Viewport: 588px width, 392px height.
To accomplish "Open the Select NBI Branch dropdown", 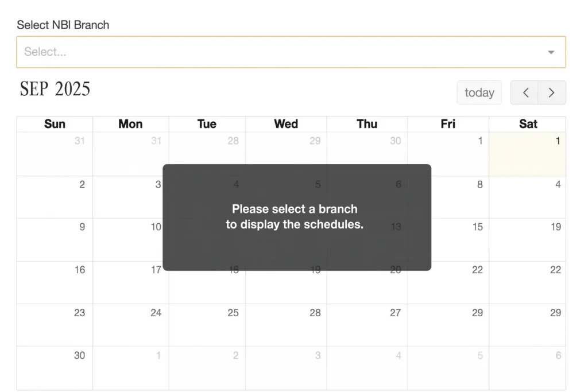I will point(281,52).
